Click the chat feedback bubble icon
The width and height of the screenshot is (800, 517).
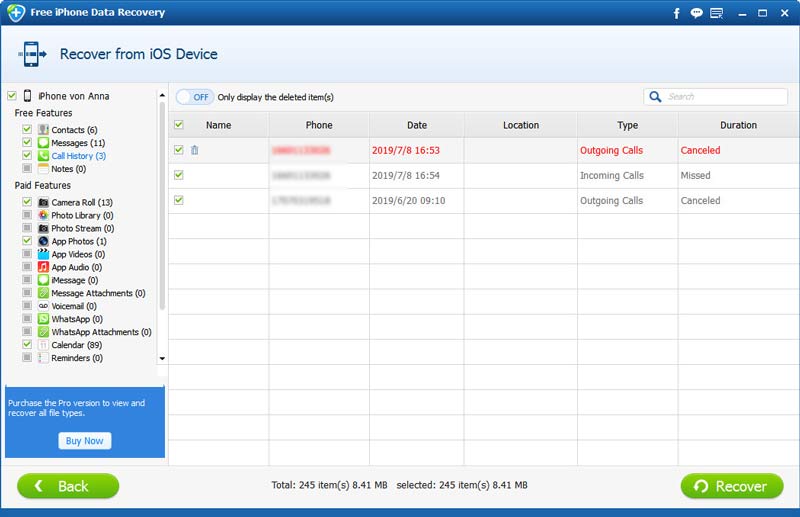pyautogui.click(x=697, y=14)
